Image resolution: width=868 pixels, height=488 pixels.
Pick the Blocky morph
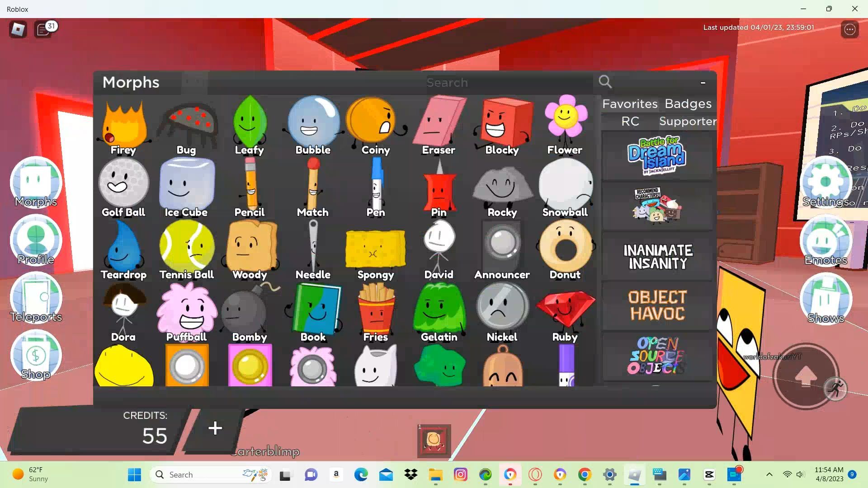coord(502,126)
